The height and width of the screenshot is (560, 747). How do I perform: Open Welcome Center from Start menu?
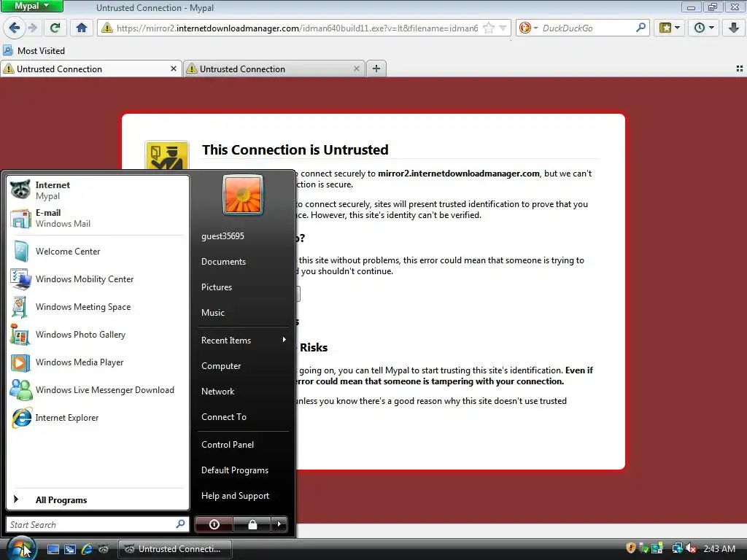98,252
